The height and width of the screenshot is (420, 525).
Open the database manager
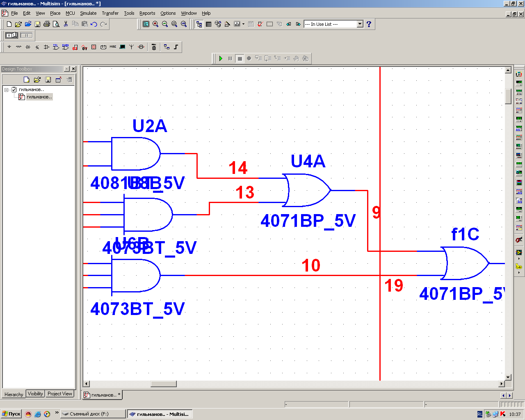coord(218,24)
